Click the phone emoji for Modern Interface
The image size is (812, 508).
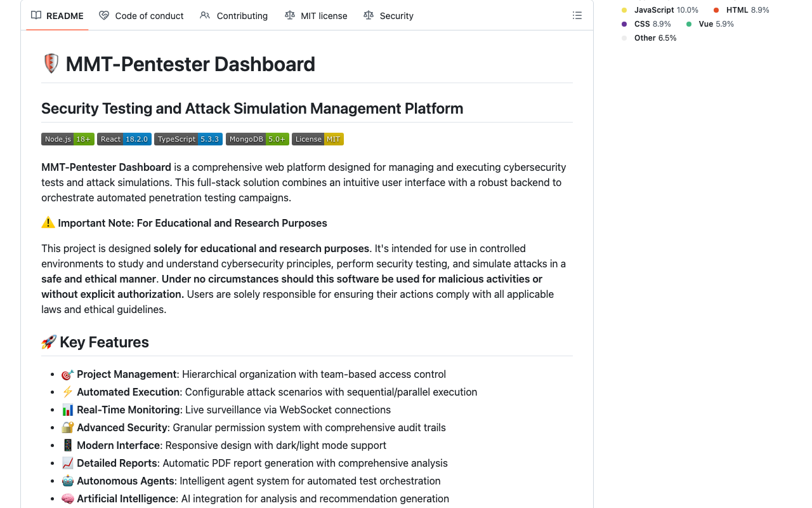pos(68,446)
